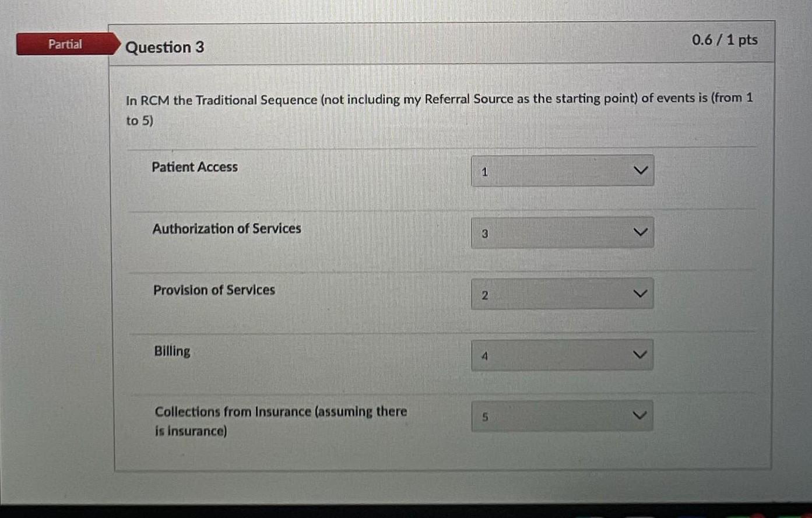This screenshot has width=812, height=518.
Task: Click the chevron beside Billing
Action: pos(640,354)
